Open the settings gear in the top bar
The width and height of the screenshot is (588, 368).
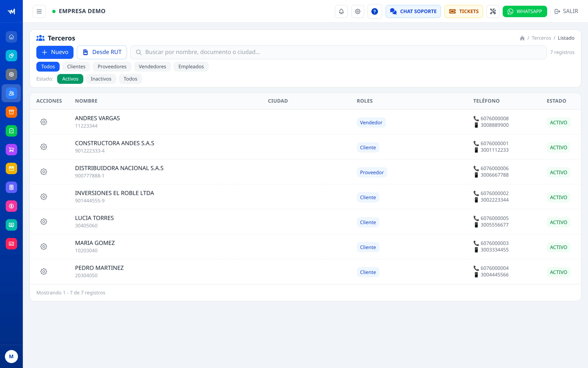(x=357, y=11)
